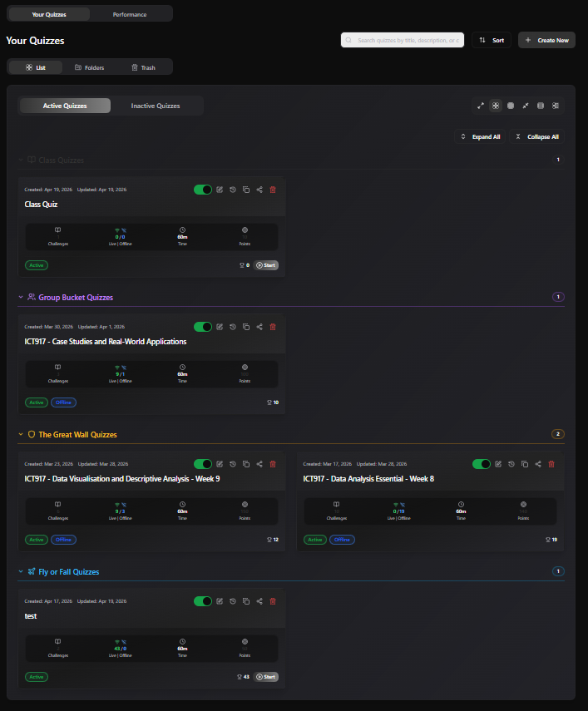The height and width of the screenshot is (711, 588).
Task: Click the Offline badge on Case Studies quiz
Action: 63,402
